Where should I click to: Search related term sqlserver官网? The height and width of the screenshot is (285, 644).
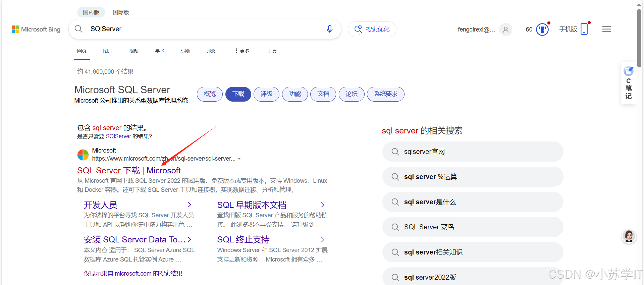coord(473,152)
